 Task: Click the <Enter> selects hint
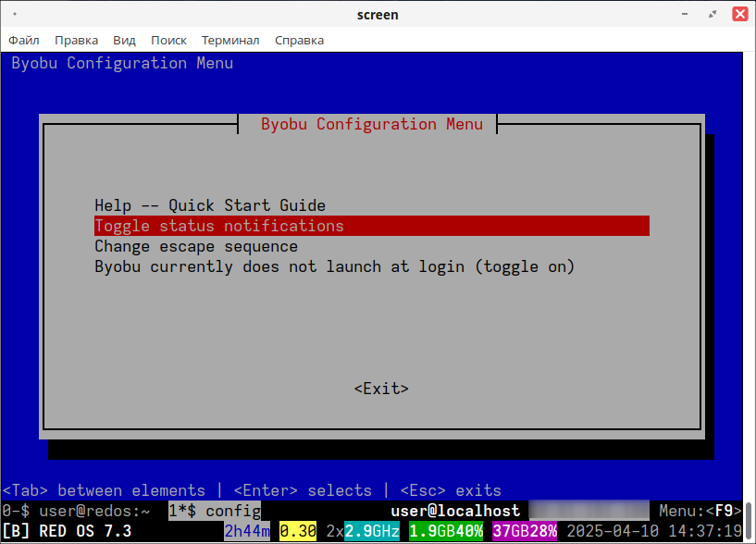coord(303,490)
